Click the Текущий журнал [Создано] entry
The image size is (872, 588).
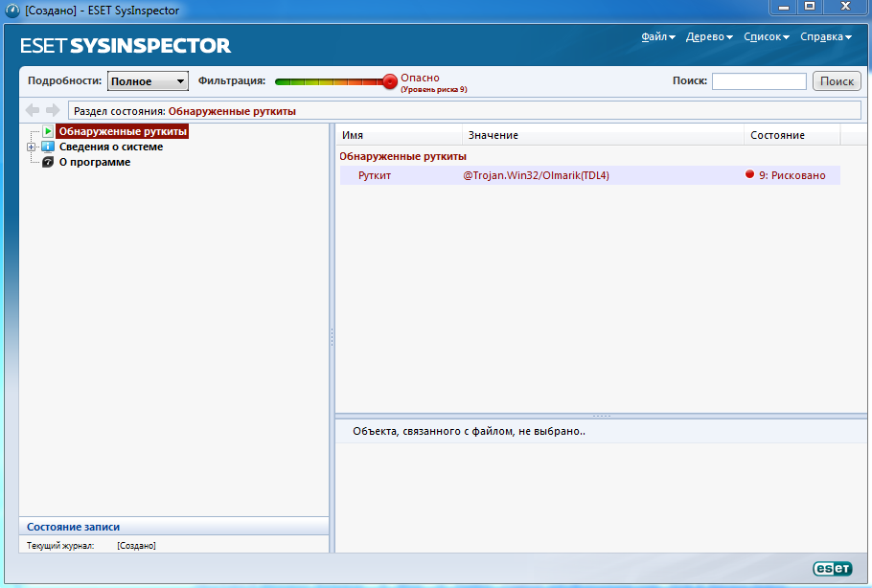click(x=91, y=546)
